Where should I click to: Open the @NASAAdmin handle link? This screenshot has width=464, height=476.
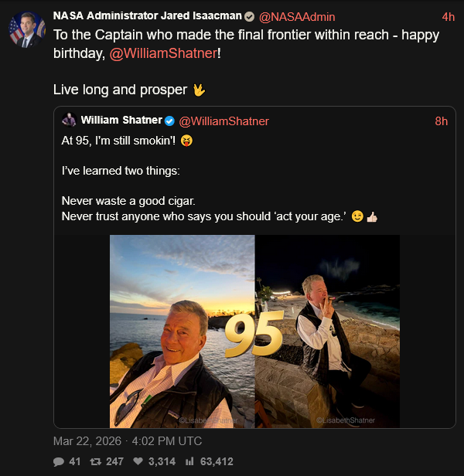coord(297,17)
